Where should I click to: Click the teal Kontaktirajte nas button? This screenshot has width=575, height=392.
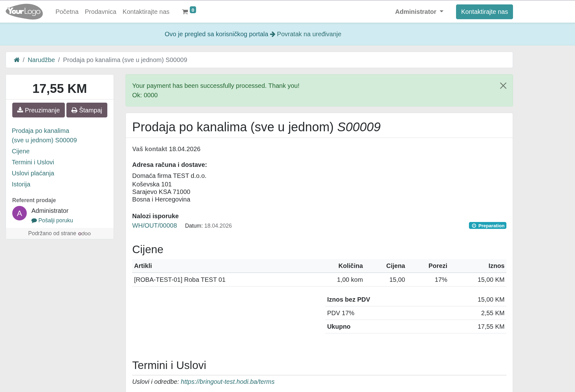[484, 12]
